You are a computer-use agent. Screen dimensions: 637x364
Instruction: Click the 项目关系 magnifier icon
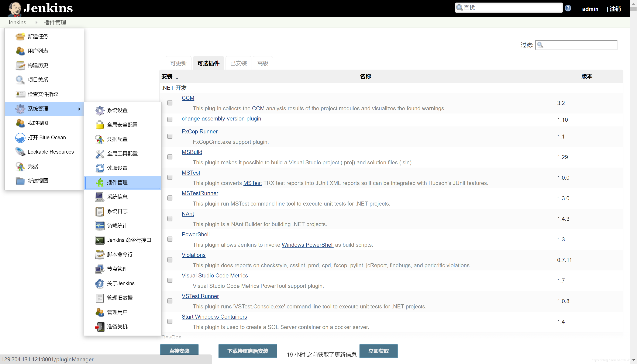tap(20, 80)
